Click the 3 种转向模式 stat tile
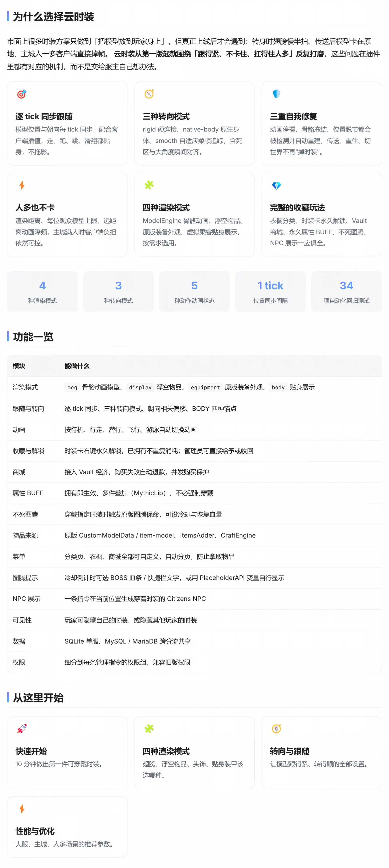Viewport: 389px width, 868px height. (x=118, y=291)
